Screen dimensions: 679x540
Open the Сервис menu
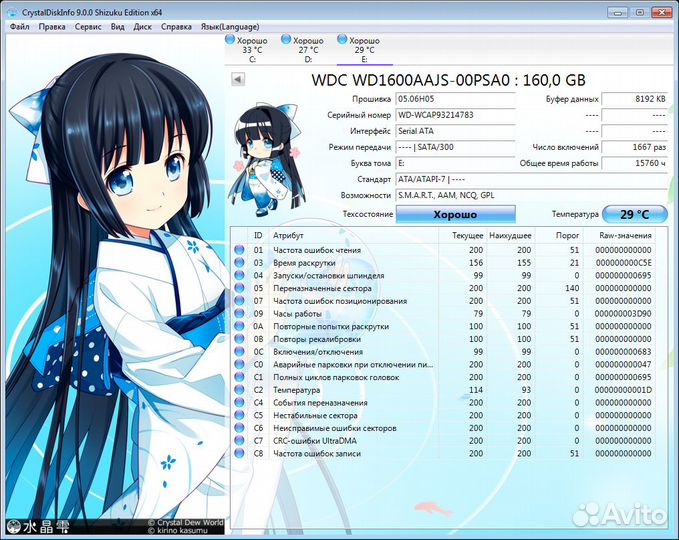point(88,27)
